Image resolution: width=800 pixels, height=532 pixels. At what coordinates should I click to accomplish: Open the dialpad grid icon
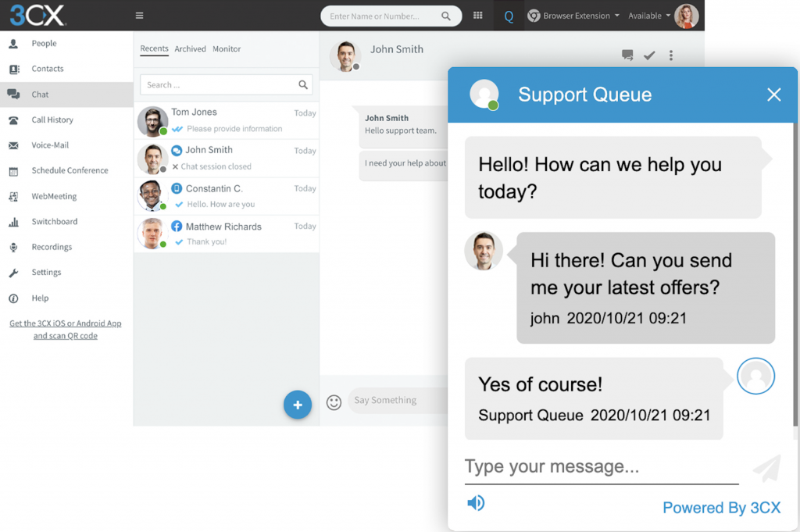478,16
